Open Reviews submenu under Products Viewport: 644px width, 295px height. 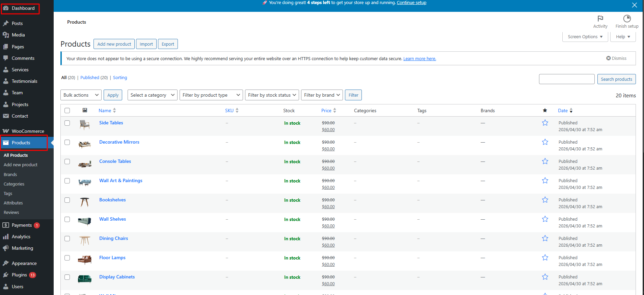coord(11,212)
